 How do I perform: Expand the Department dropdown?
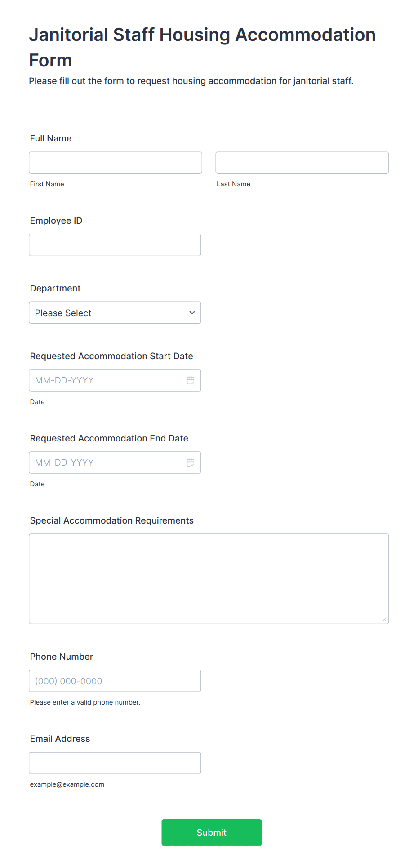click(x=115, y=313)
